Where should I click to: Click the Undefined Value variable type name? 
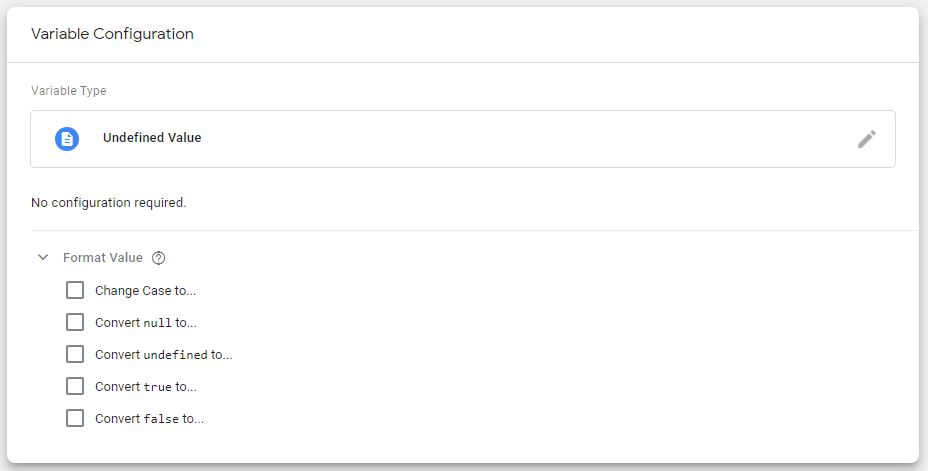pyautogui.click(x=152, y=138)
